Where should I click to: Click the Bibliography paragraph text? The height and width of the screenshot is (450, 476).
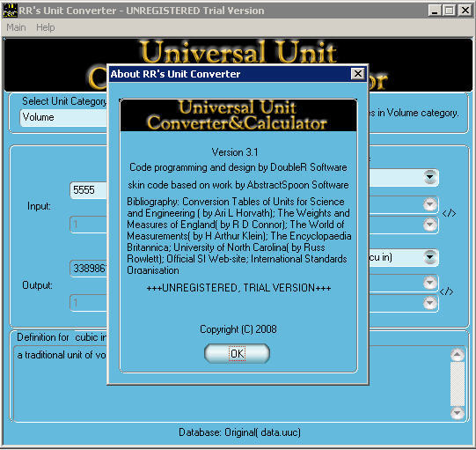point(239,236)
